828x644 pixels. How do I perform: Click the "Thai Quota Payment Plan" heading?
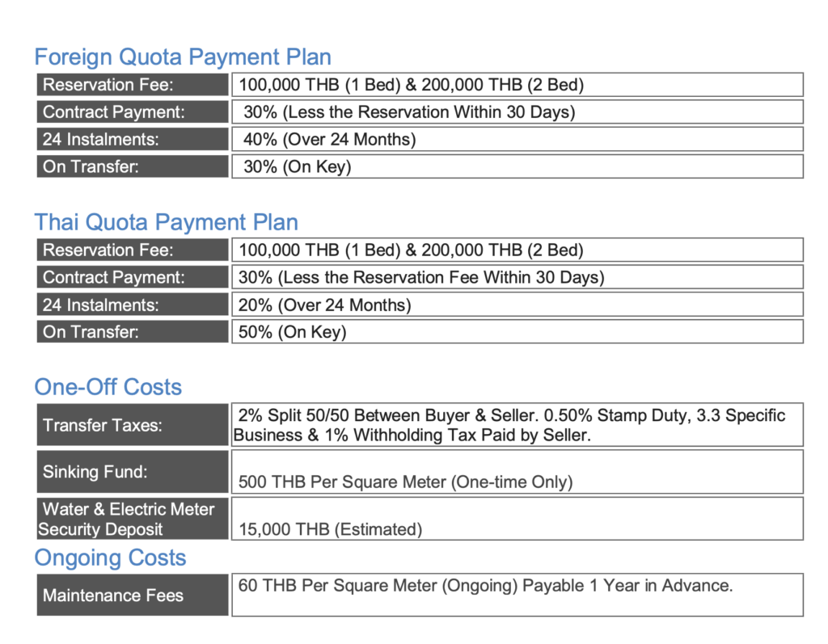pos(167,222)
